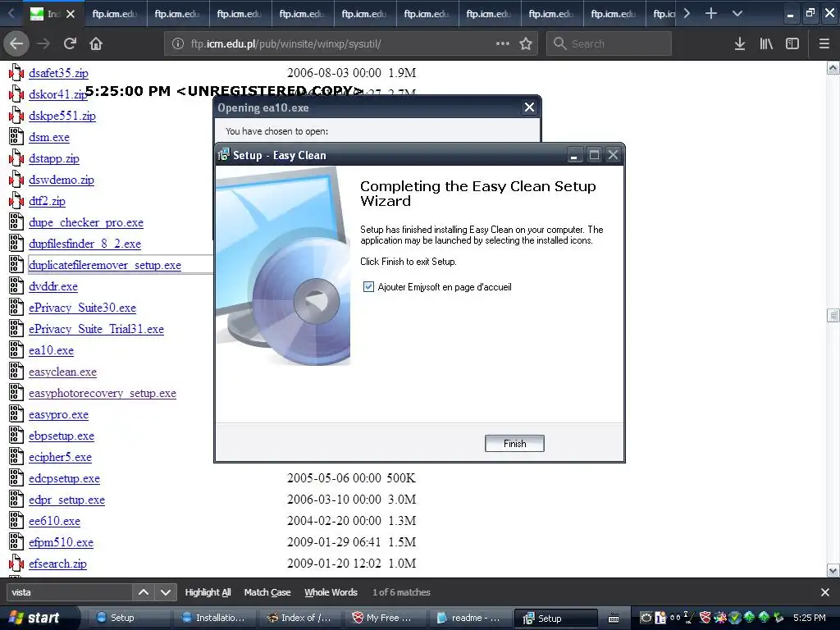The image size is (840, 630).
Task: Open the My Free ... taskbar item
Action: coord(384,618)
